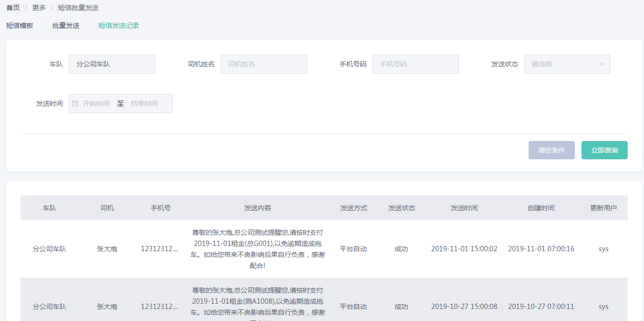Select the row sent 2019-11-01 15:00:02
The image size is (644, 321).
(464, 249)
